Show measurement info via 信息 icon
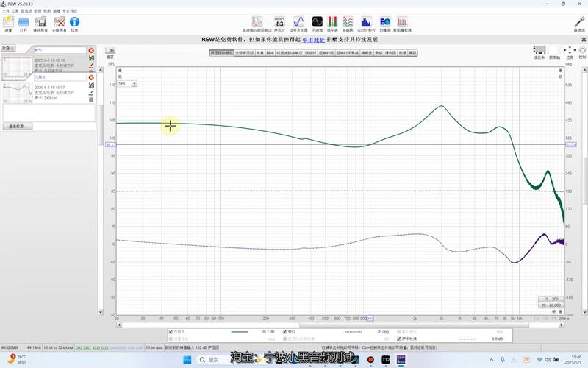The height and width of the screenshot is (368, 588). click(x=75, y=24)
